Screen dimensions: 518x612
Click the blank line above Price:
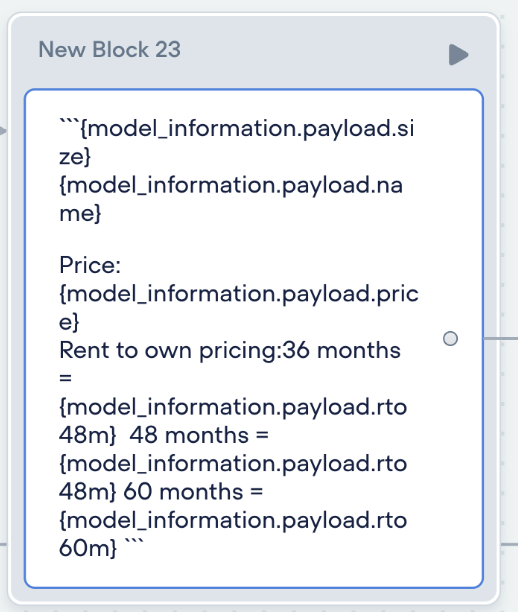tap(234, 239)
